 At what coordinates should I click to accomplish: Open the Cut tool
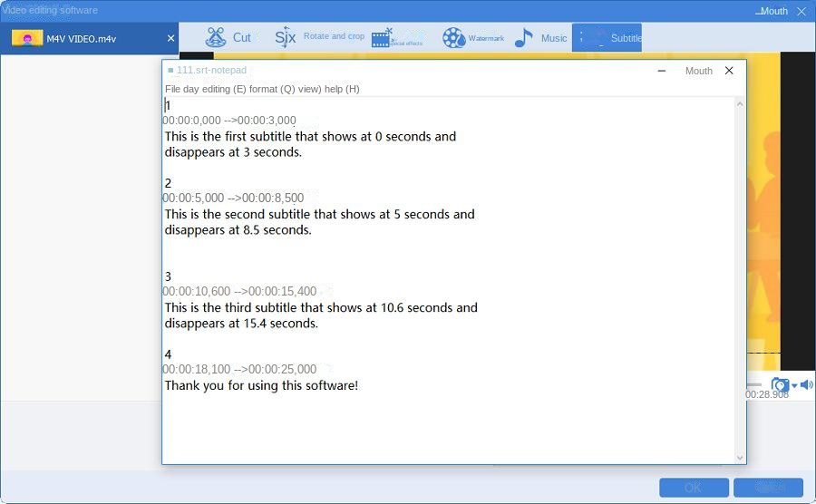228,38
